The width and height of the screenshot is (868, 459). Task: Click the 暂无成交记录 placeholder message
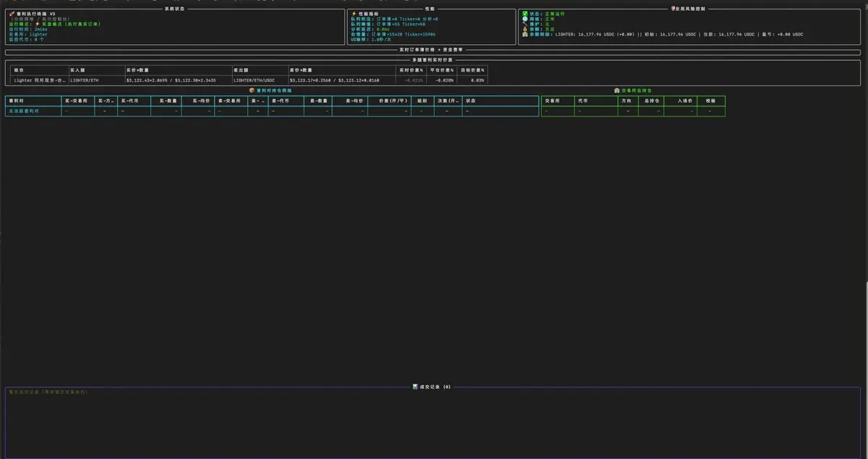point(48,392)
